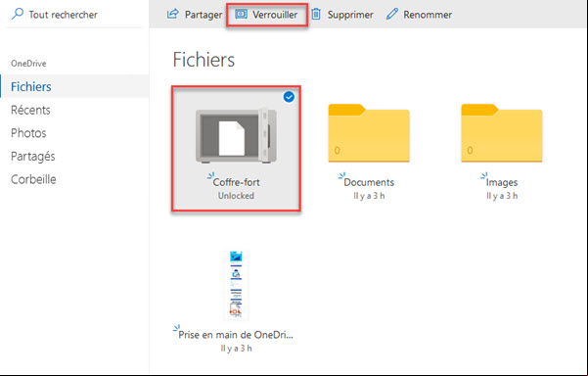Open Fichiers in the sidebar
This screenshot has width=588, height=376.
point(74,86)
